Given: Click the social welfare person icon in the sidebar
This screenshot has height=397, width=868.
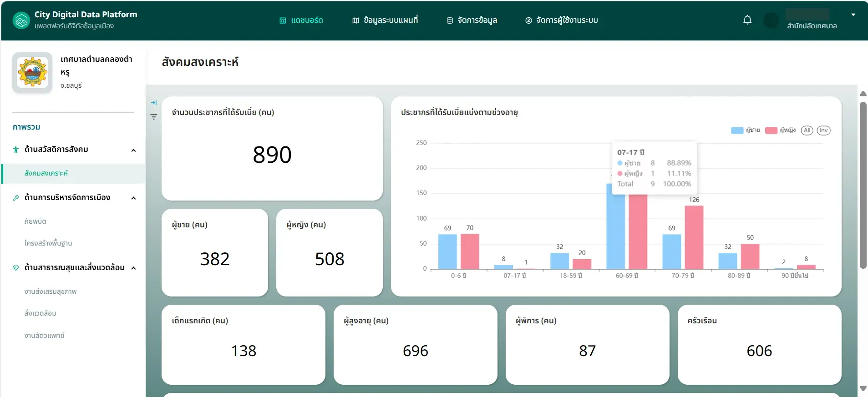Looking at the screenshot, I should [15, 150].
